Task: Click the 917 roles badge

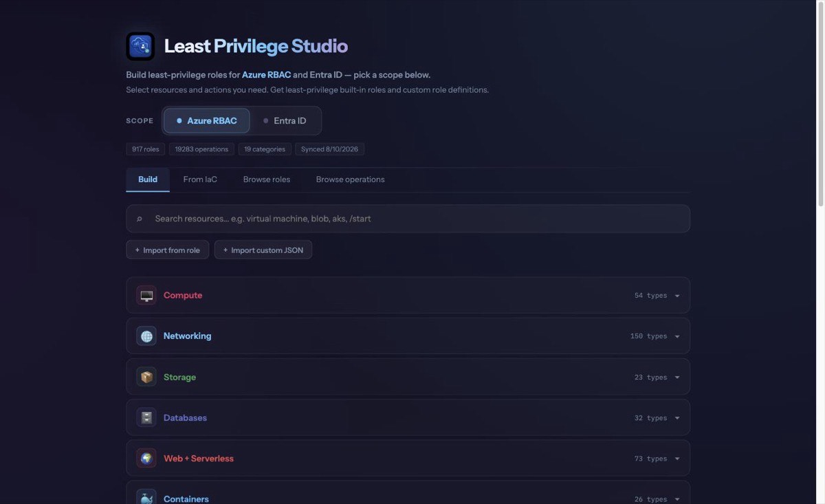Action: [146, 149]
